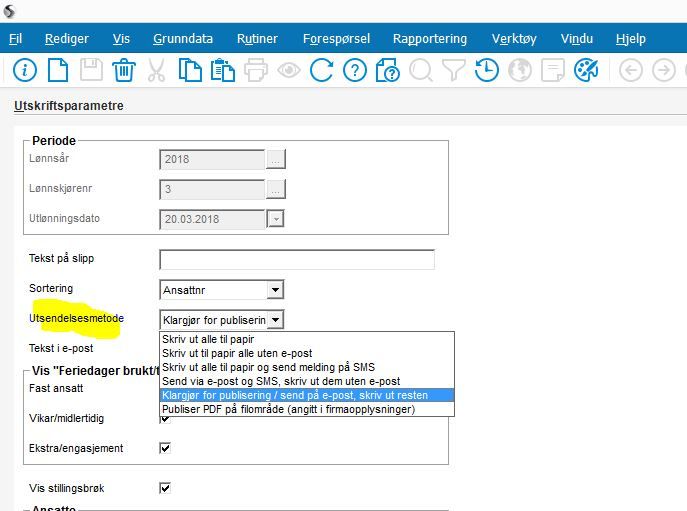Refresh using the circular arrow icon
687x511 pixels.
pyautogui.click(x=322, y=70)
